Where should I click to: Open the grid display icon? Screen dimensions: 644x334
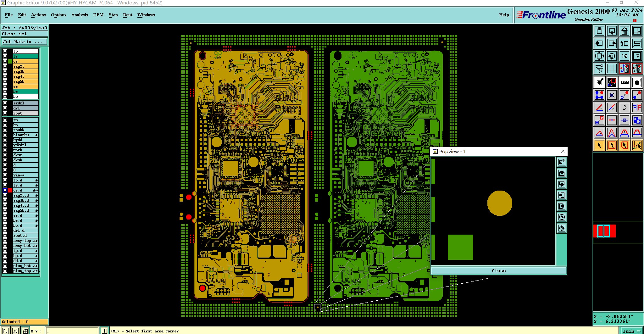pos(612,69)
